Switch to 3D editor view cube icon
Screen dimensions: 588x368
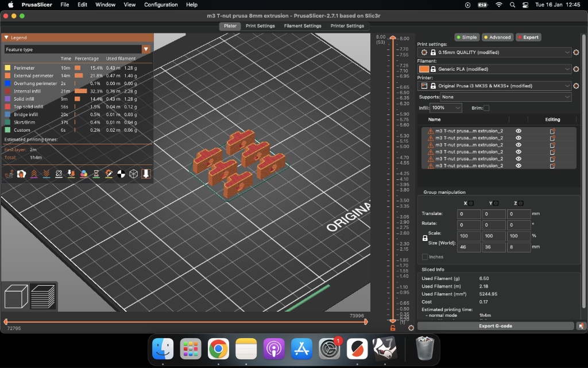tap(16, 297)
